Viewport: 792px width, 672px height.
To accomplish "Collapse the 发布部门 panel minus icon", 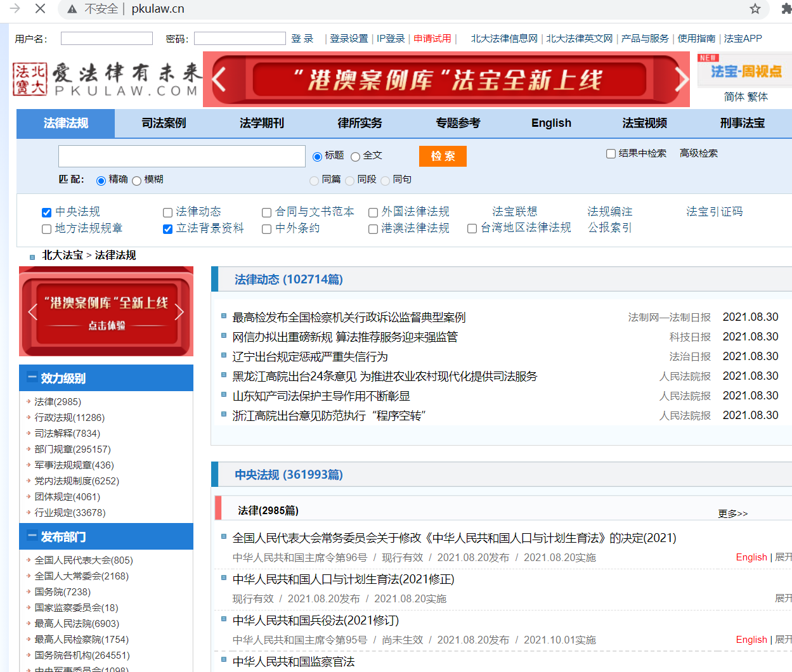I will (x=32, y=536).
